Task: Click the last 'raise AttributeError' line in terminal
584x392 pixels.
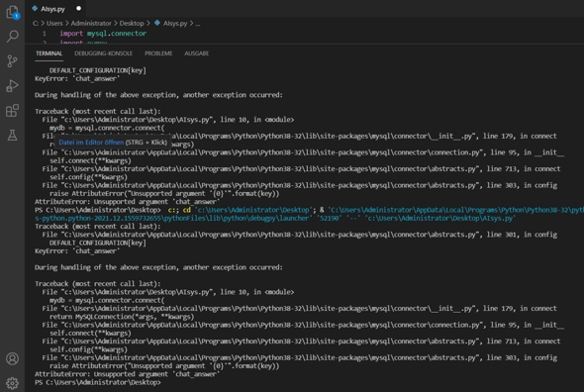Action: click(164, 366)
